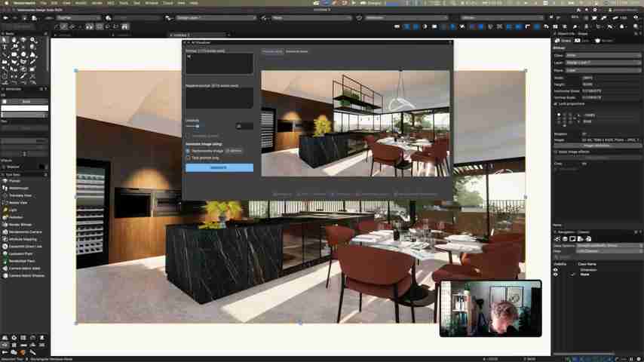644x362 pixels.
Task: Switch to Data tab in Object Info
Action: click(x=582, y=41)
